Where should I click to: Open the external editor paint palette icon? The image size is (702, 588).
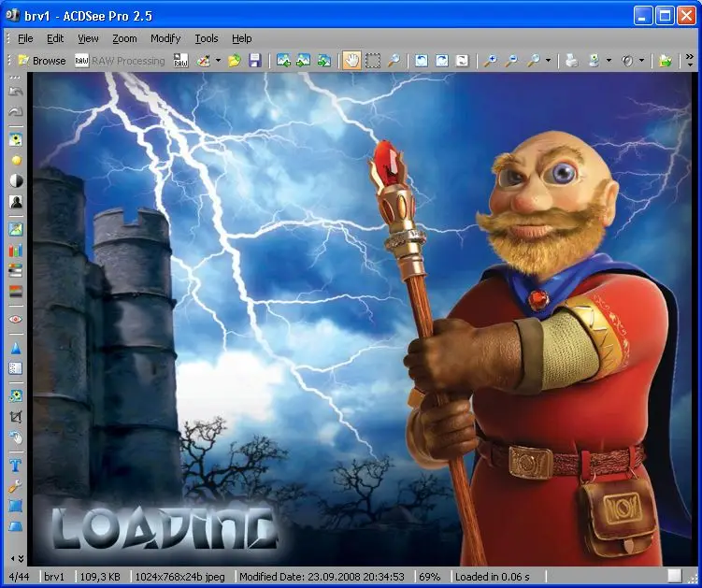[203, 61]
